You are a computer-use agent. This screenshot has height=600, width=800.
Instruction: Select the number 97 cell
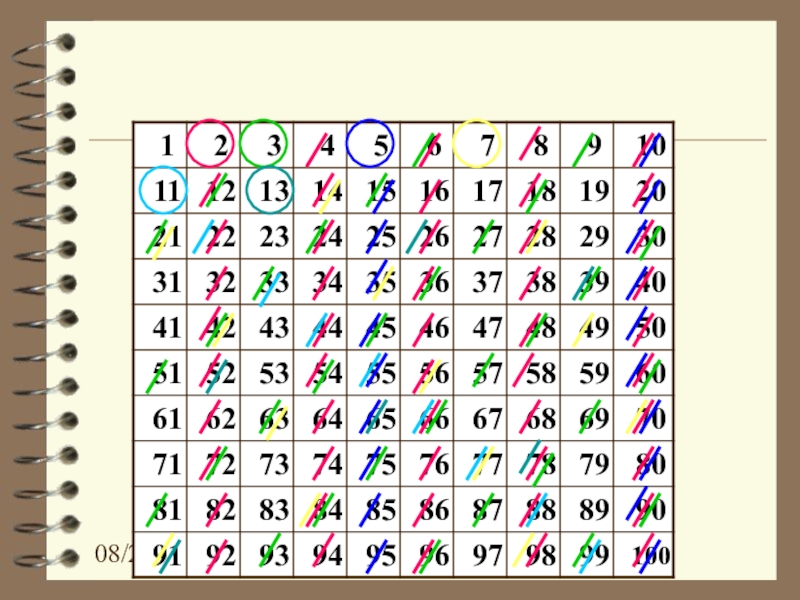click(x=481, y=554)
